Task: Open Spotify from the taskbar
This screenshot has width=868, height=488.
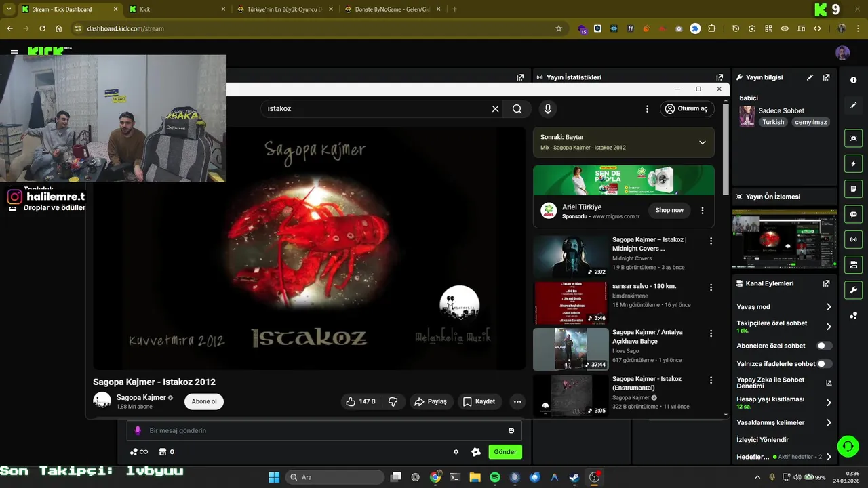Action: coord(495,477)
